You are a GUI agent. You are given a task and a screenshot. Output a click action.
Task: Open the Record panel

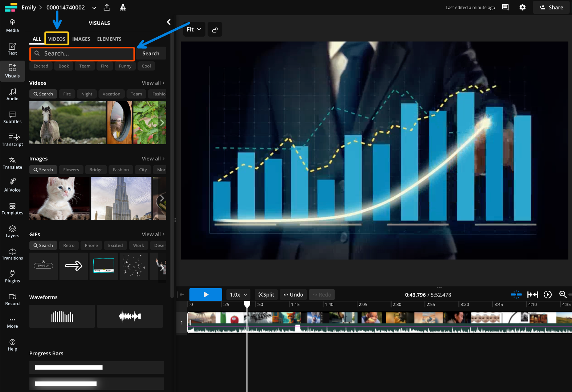coord(12,299)
